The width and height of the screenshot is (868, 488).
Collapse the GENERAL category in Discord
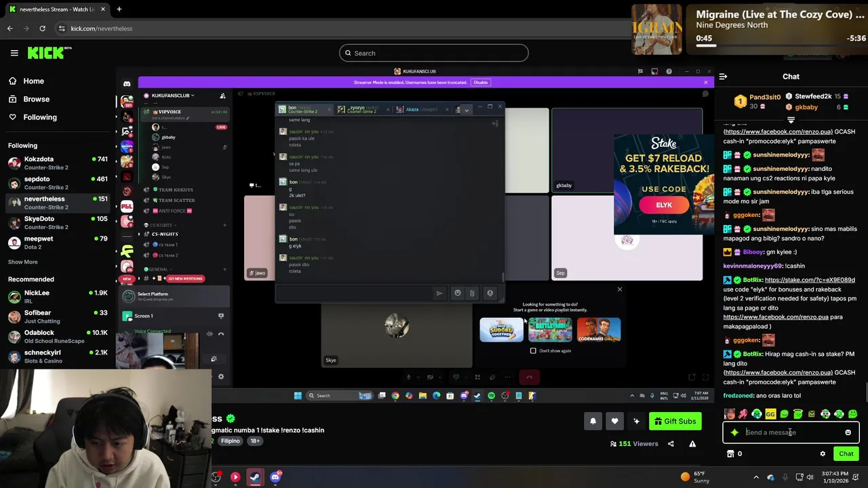(157, 269)
